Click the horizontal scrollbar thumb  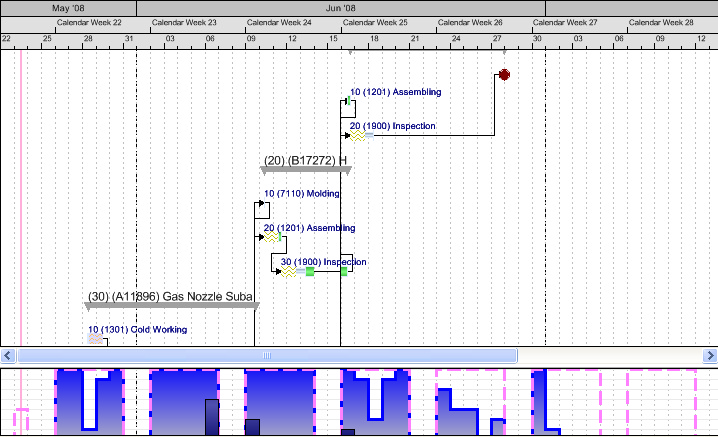click(x=267, y=356)
